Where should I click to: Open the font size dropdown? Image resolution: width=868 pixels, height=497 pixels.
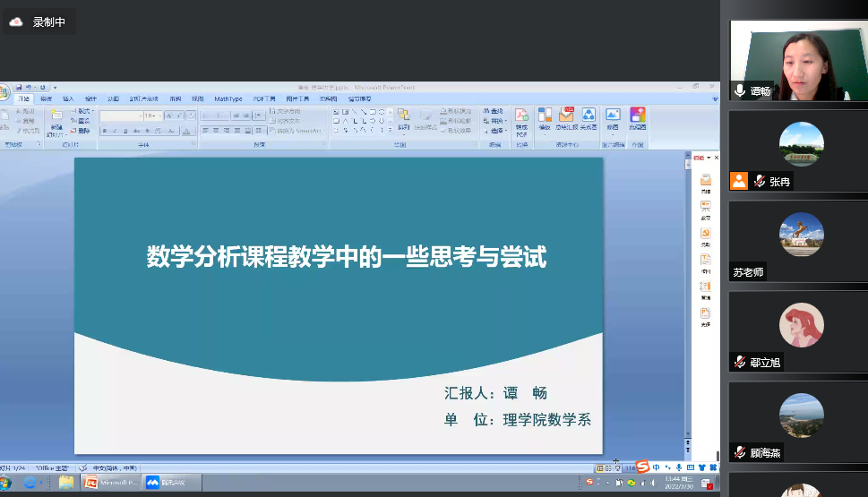click(x=160, y=116)
